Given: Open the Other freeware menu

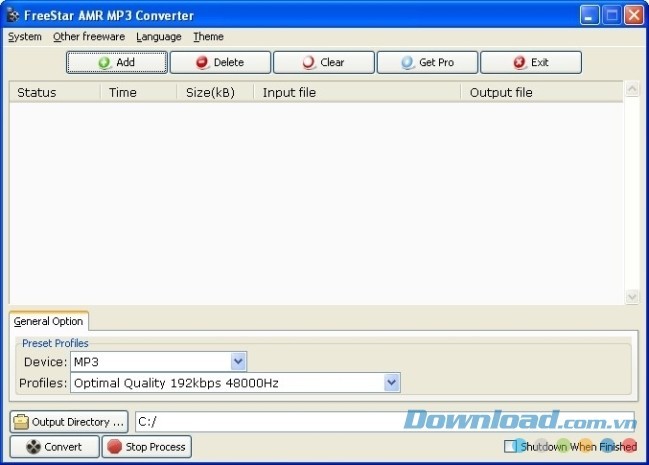Looking at the screenshot, I should click(89, 37).
